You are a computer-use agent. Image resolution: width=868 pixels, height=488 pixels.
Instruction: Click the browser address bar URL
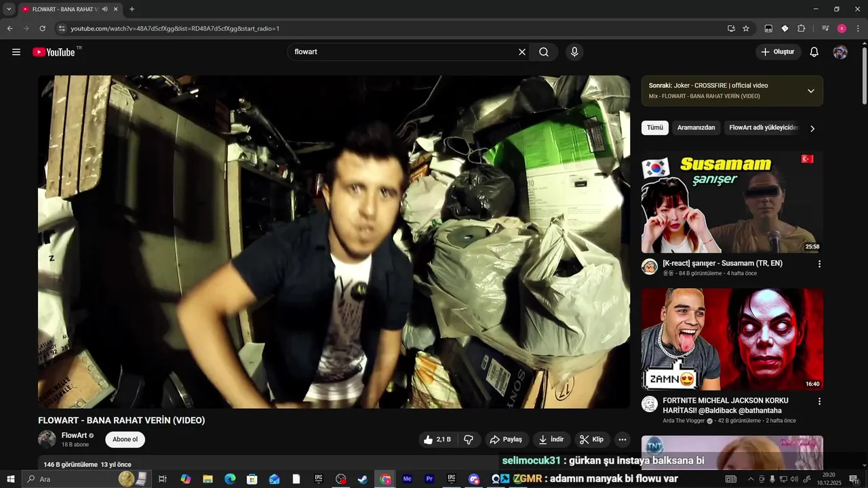click(x=175, y=28)
